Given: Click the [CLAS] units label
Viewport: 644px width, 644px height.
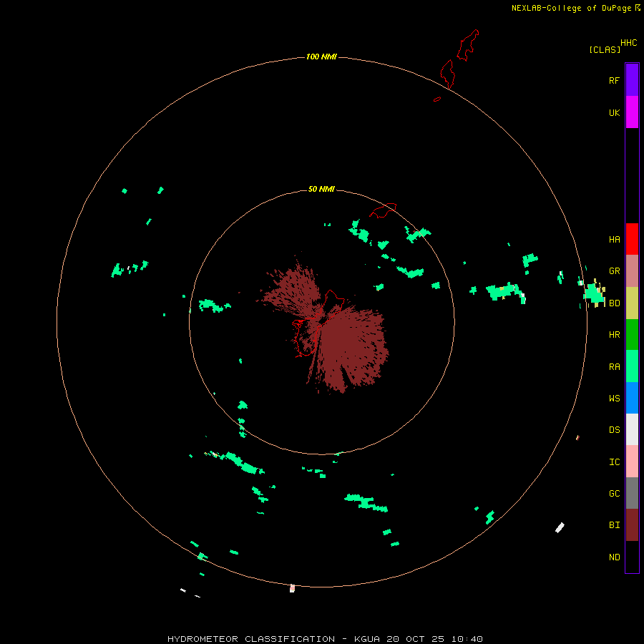Looking at the screenshot, I should (605, 49).
